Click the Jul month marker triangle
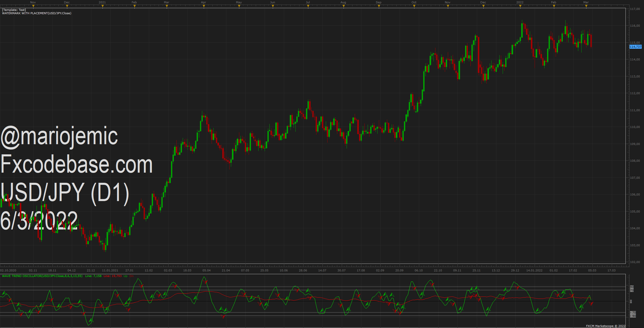Image resolution: width=644 pixels, height=328 pixels. point(308,6)
